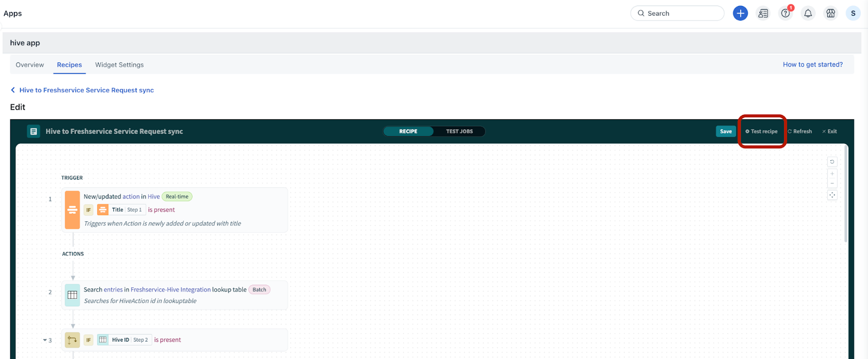
Task: Reset the canvas view icon
Action: tap(832, 162)
